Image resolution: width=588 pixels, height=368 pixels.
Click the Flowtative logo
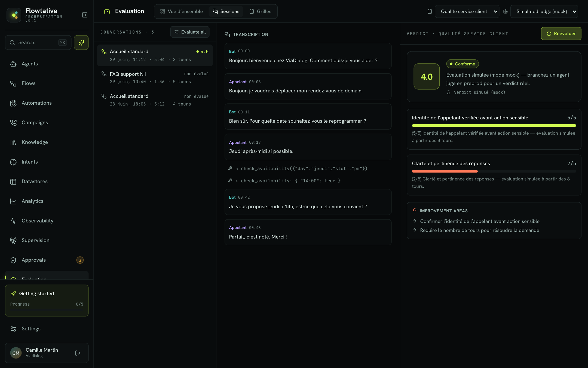(14, 15)
